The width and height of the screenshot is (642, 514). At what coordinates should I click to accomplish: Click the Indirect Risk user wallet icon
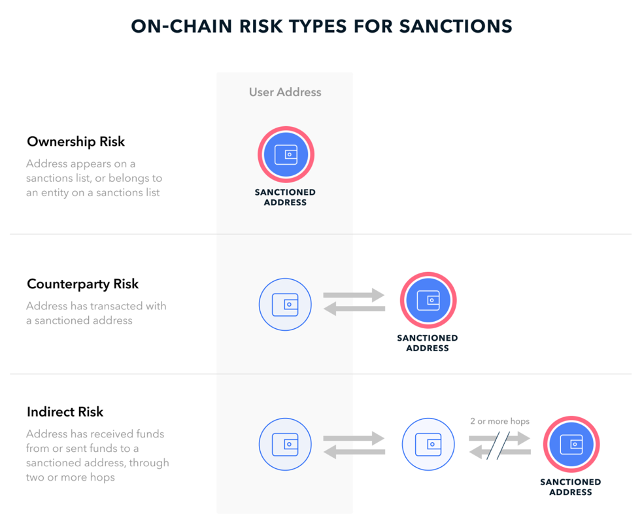[x=286, y=445]
